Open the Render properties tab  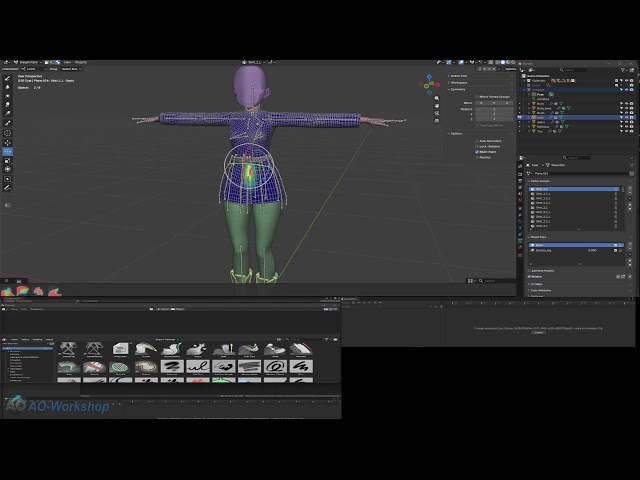pyautogui.click(x=520, y=174)
